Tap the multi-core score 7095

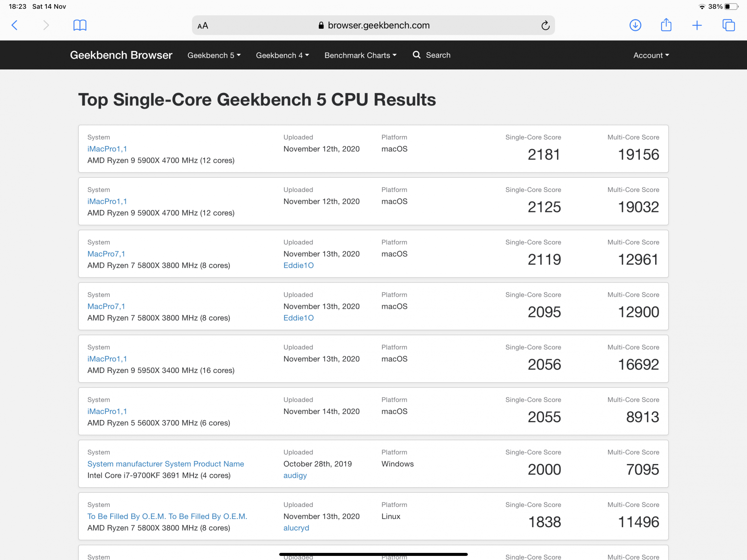[x=642, y=470]
